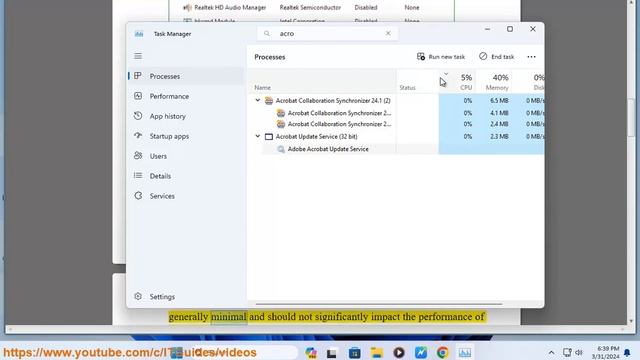Click the Details list icon
Screen dimensions: 640x360
[x=138, y=176]
